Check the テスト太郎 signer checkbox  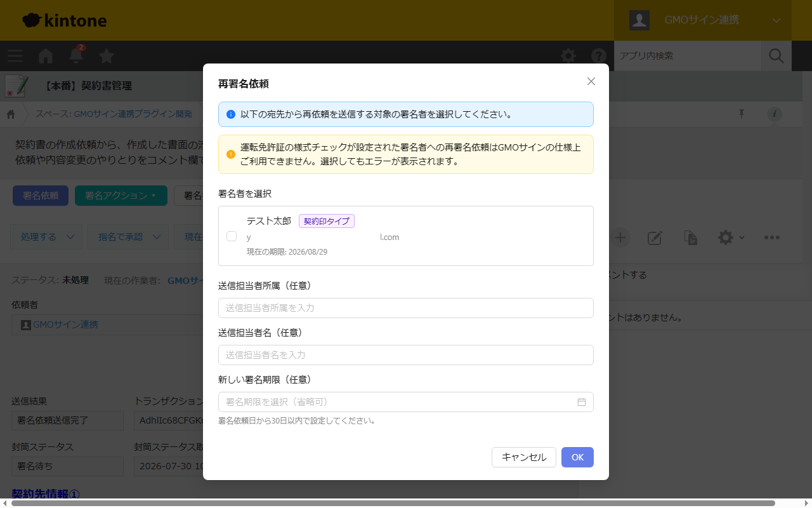(x=232, y=236)
